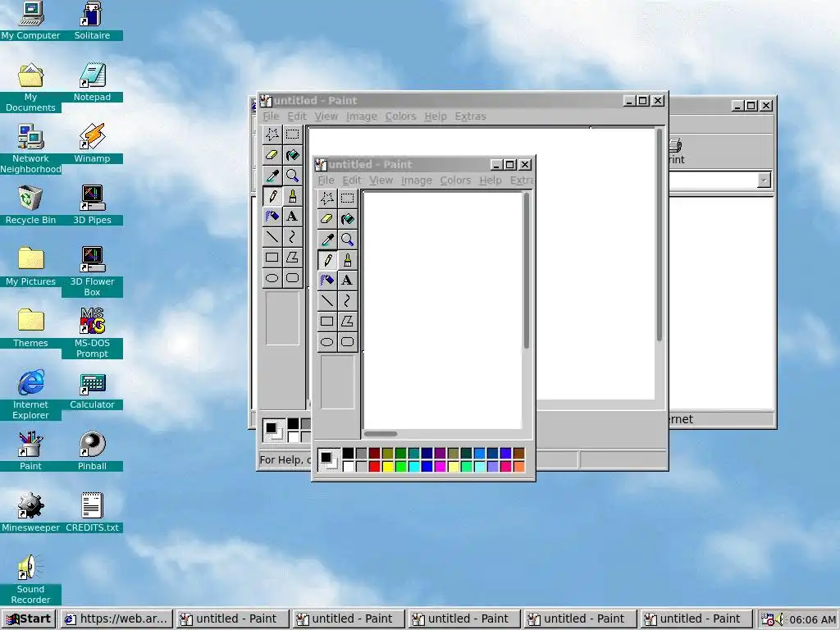Viewport: 840px width, 630px height.
Task: Open Help menu in back Paint window
Action: point(435,116)
